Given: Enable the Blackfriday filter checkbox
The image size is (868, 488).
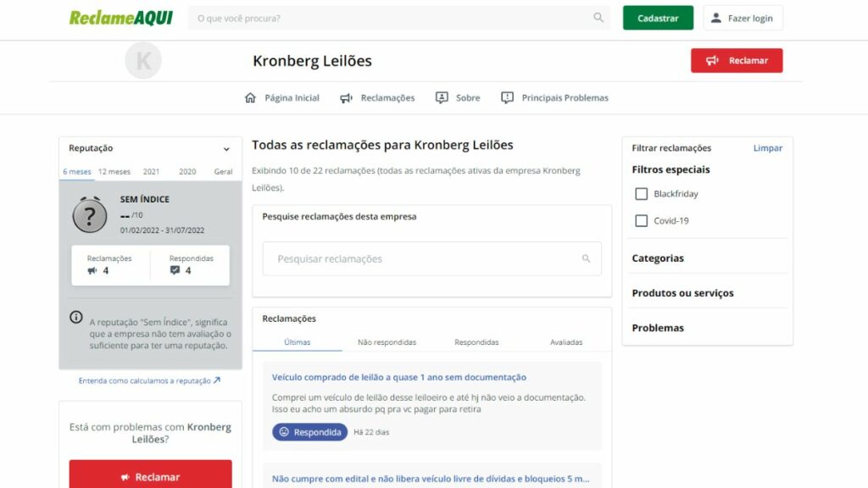Looking at the screenshot, I should click(642, 194).
